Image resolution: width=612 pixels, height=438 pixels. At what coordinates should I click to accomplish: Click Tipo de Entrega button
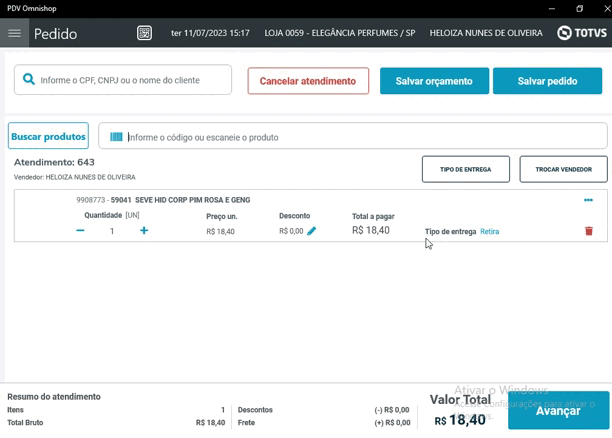465,169
